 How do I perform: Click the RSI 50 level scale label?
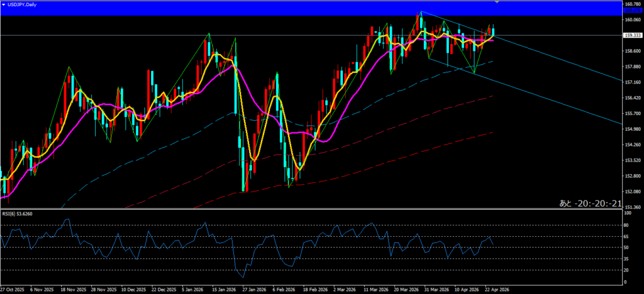click(628, 248)
